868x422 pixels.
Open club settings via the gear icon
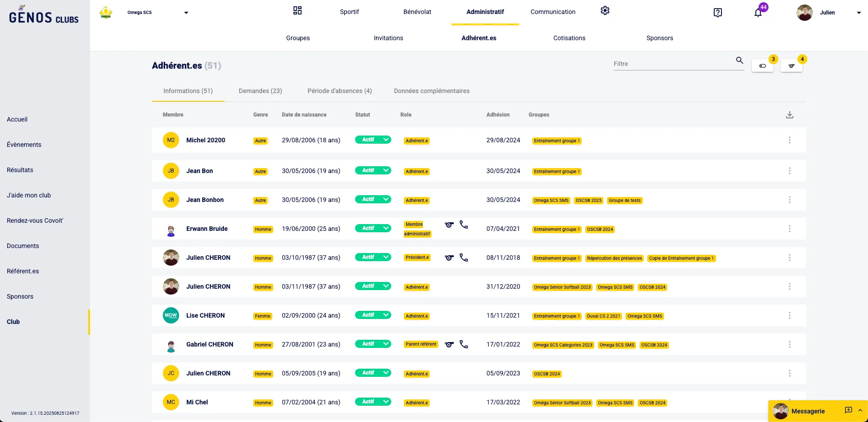605,11
